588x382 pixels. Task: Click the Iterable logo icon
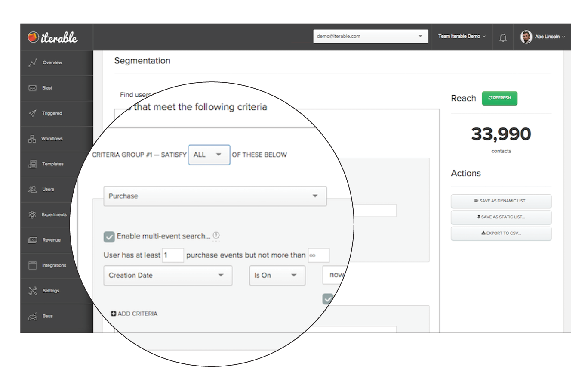coord(33,37)
